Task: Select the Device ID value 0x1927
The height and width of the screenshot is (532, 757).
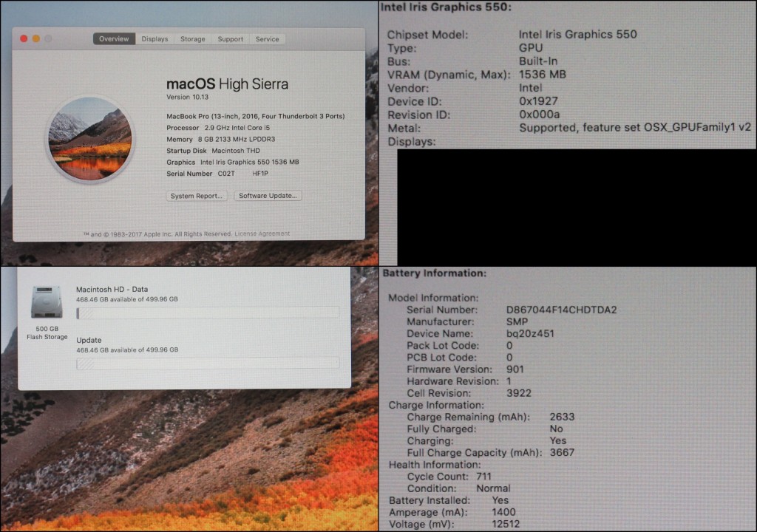Action: (538, 101)
